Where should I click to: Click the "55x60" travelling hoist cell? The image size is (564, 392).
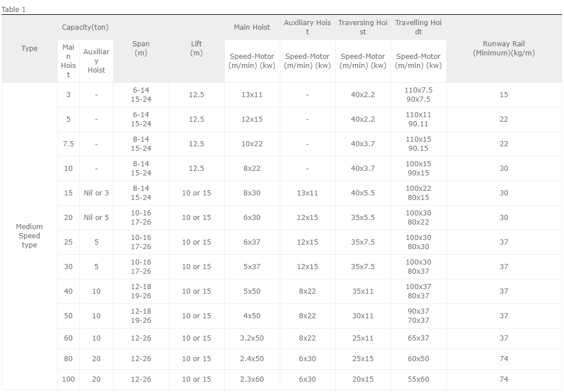(418, 379)
